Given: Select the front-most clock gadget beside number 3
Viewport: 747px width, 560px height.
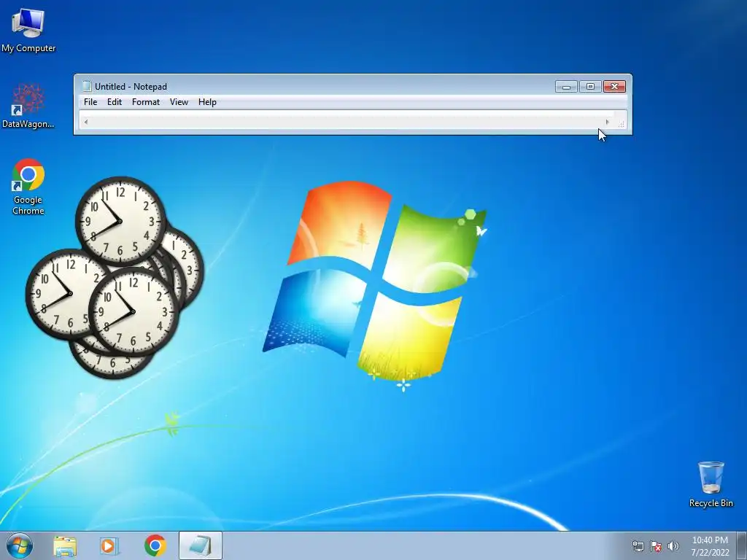Looking at the screenshot, I should (x=133, y=312).
